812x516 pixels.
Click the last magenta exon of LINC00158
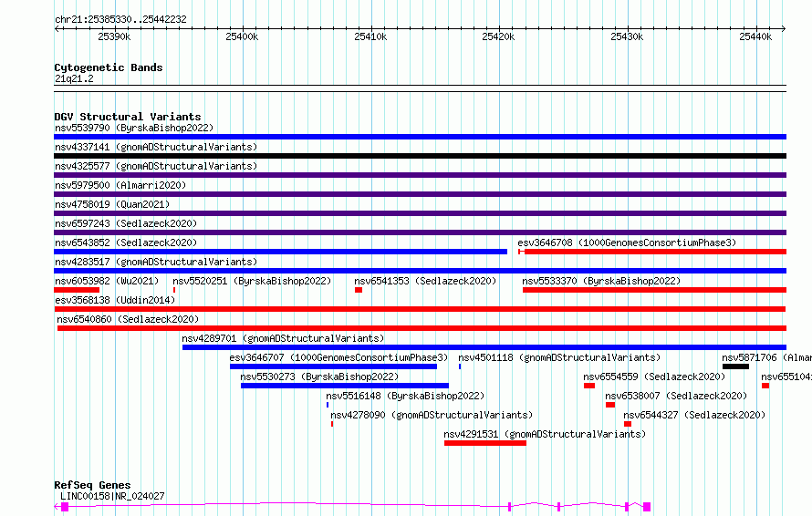pyautogui.click(x=647, y=507)
